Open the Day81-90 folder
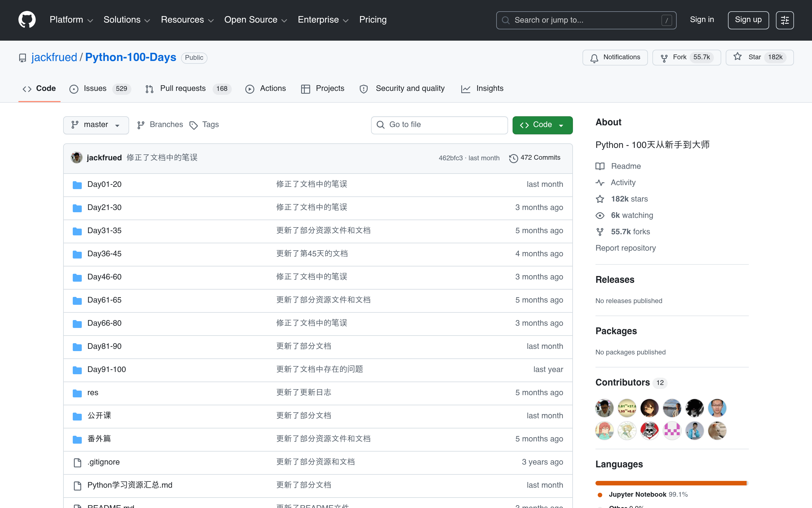 point(104,346)
